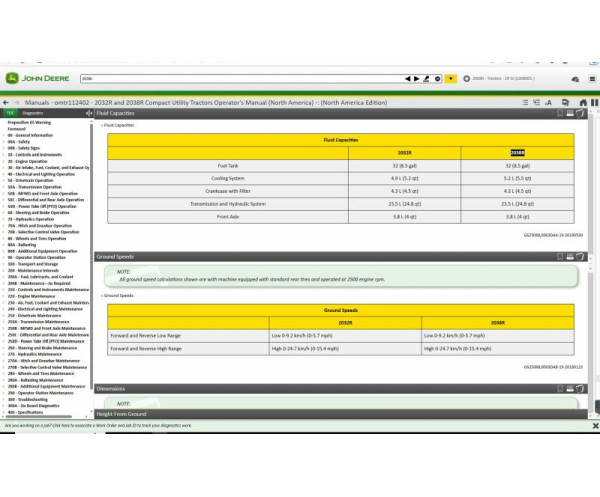Click the John Deere logo

click(36, 78)
